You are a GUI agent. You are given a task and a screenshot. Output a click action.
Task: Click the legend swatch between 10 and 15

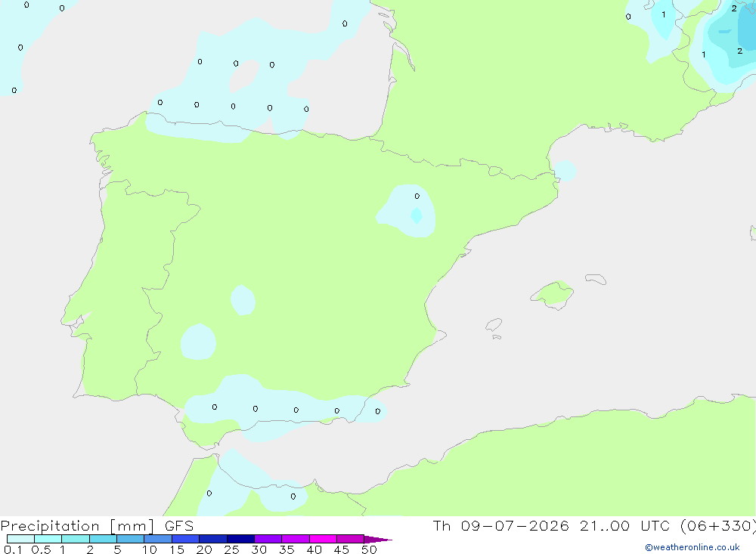[158, 539]
